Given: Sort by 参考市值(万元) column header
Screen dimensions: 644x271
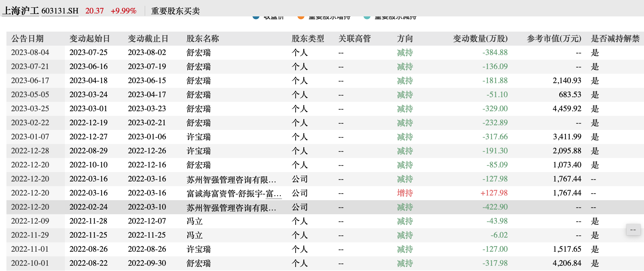Looking at the screenshot, I should 554,39.
